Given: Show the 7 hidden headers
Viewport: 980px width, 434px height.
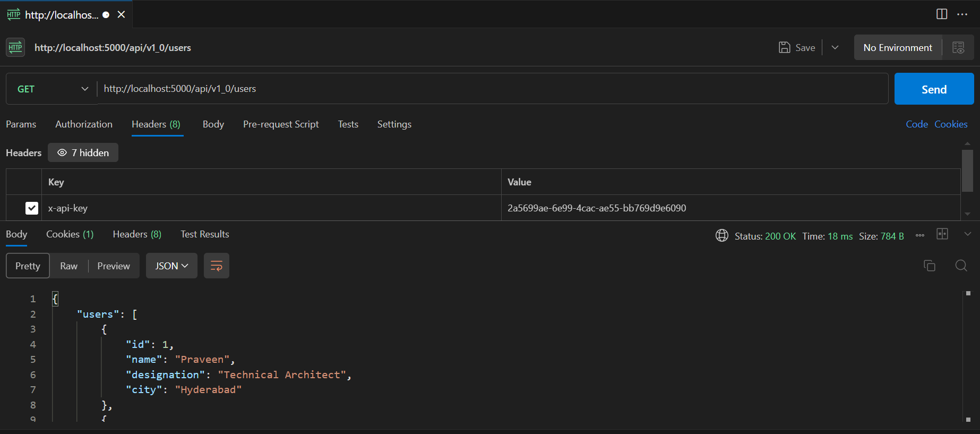Looking at the screenshot, I should click(83, 153).
